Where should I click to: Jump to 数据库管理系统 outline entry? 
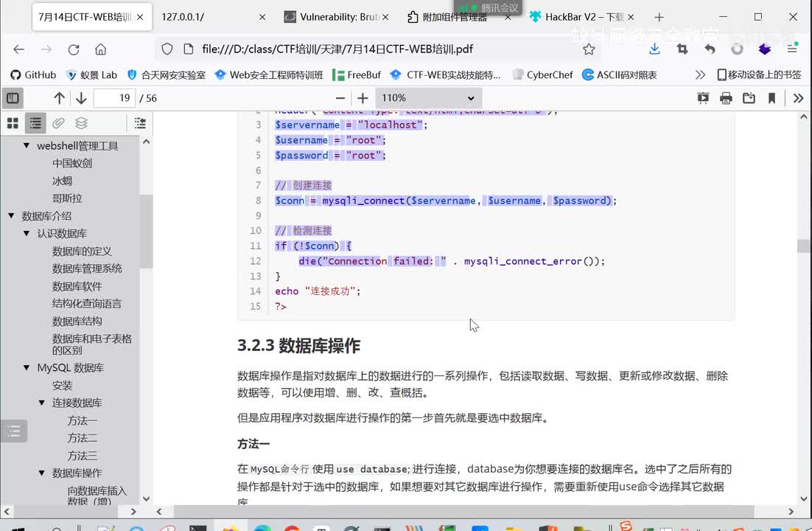pos(87,268)
